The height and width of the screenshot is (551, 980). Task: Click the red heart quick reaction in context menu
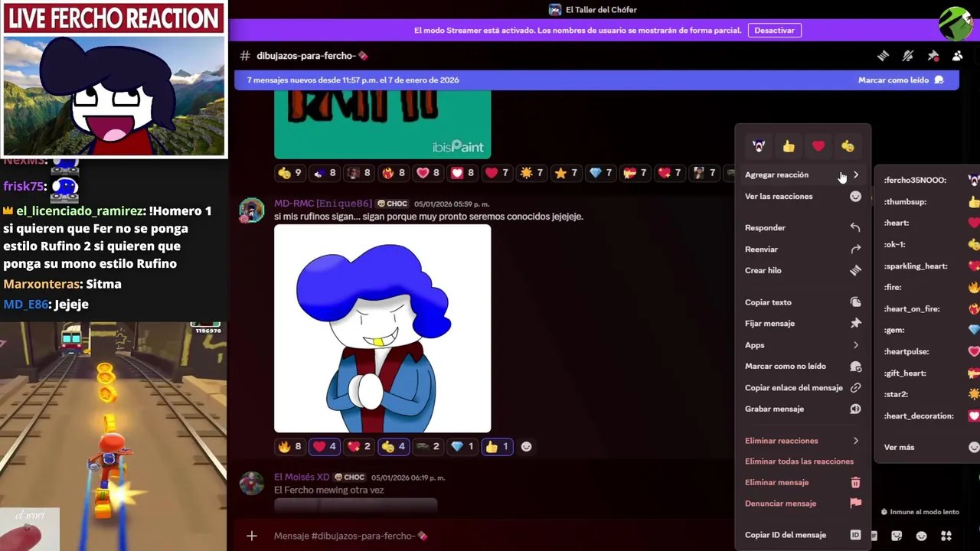click(818, 146)
